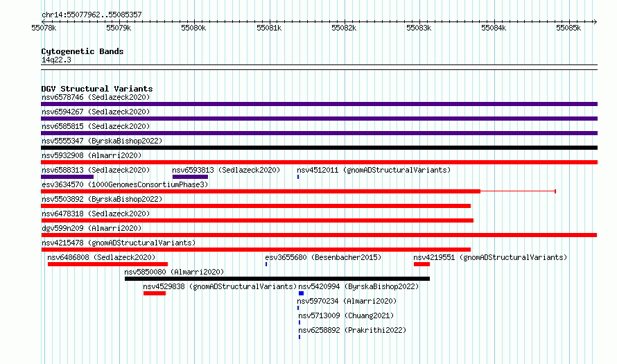Click the 55083k ruler tick label
The image size is (617, 364).
(419, 28)
